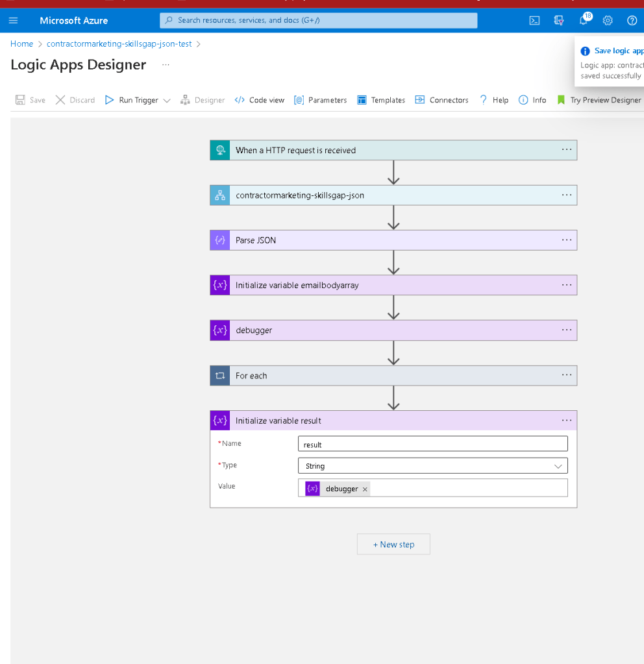Click the For each loop icon
The width and height of the screenshot is (644, 664).
220,376
